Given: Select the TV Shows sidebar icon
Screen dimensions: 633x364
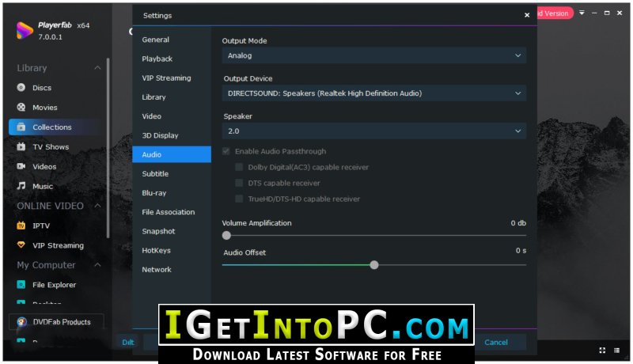Looking at the screenshot, I should pyautogui.click(x=21, y=147).
